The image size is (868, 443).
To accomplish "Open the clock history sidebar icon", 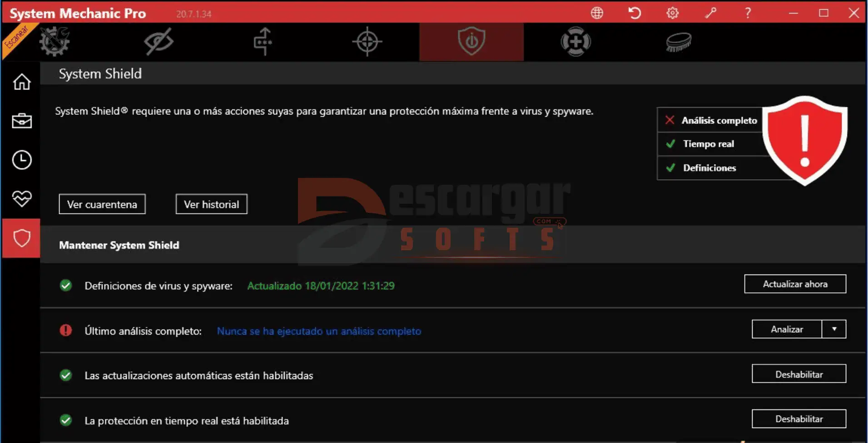I will tap(21, 160).
